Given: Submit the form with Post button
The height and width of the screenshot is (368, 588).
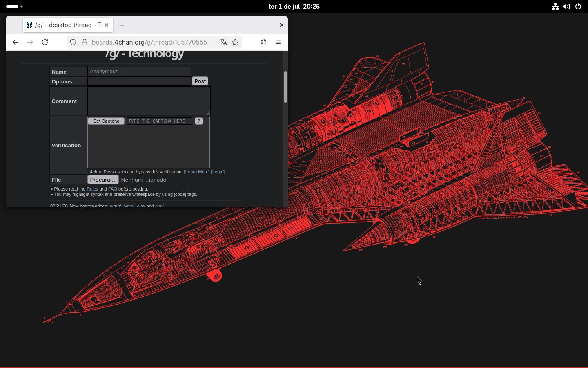Looking at the screenshot, I should (200, 81).
